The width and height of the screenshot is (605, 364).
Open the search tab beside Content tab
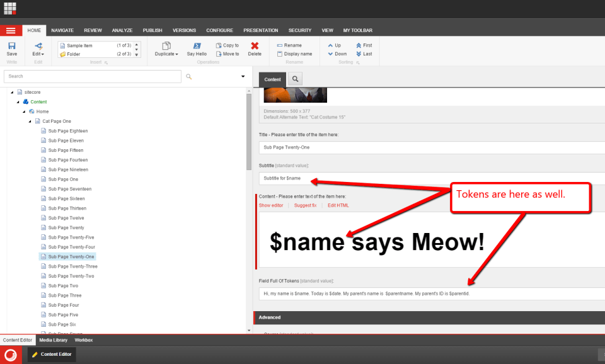[294, 79]
